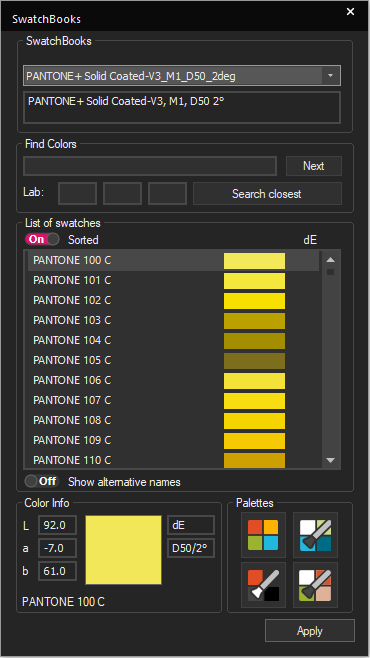
Task: Open the green-and-blue palette with brush icon
Action: [315, 535]
